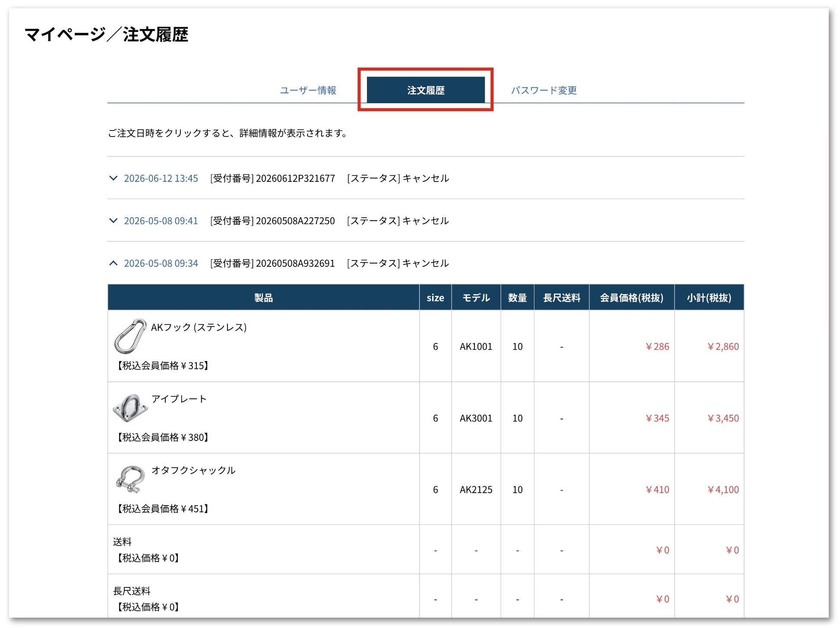Click receipt number 20260612P321677
Viewport: 840px width, 628px height.
click(295, 178)
